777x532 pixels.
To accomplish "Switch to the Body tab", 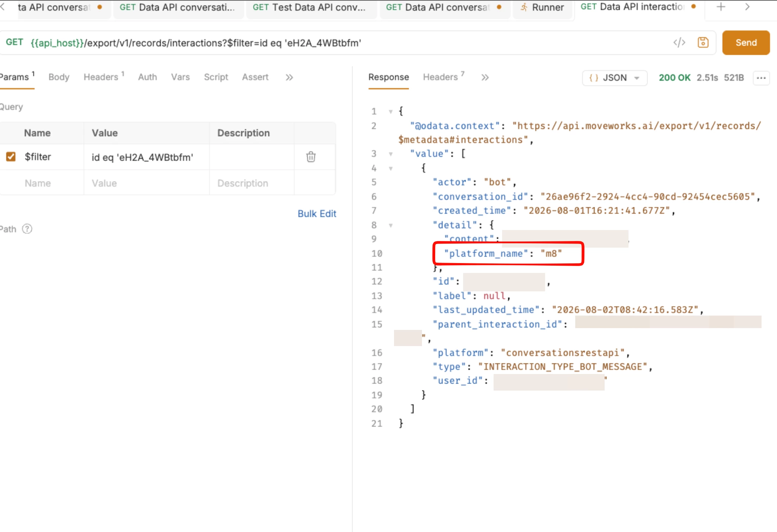I will pyautogui.click(x=59, y=77).
